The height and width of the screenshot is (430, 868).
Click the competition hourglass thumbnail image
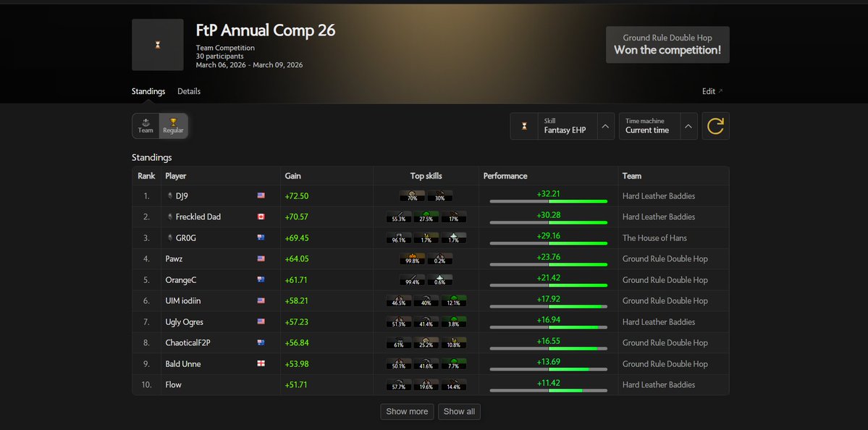coord(158,45)
